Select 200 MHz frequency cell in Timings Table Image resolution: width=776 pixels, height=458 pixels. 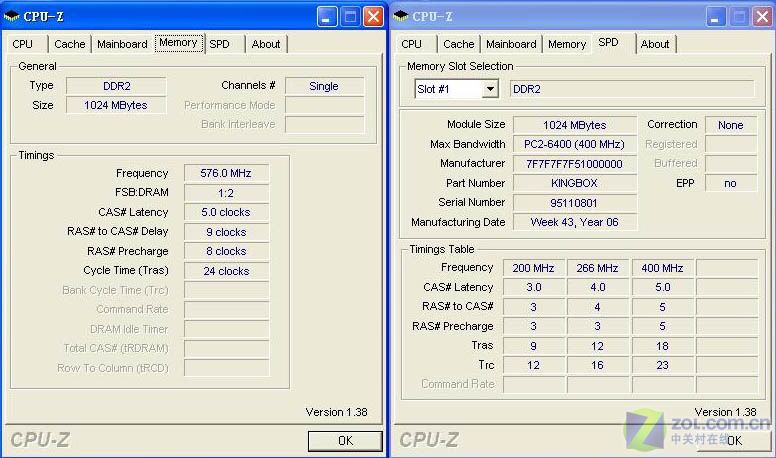tap(534, 268)
